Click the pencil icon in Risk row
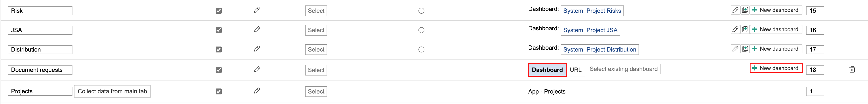The image size is (868, 104). click(257, 10)
